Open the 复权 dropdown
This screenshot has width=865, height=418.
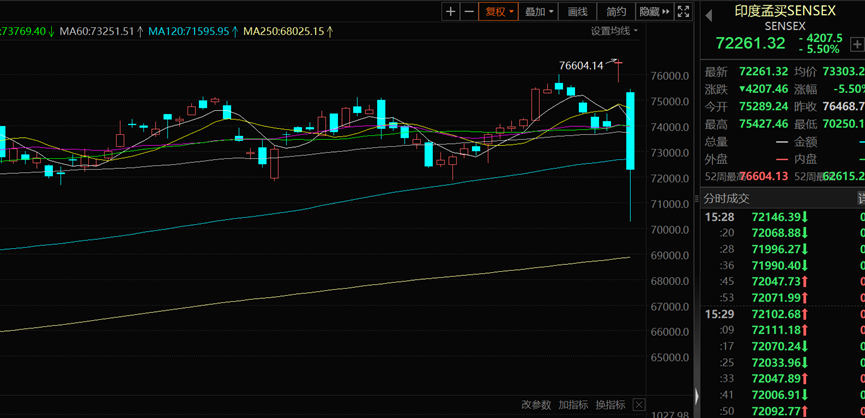tap(498, 12)
